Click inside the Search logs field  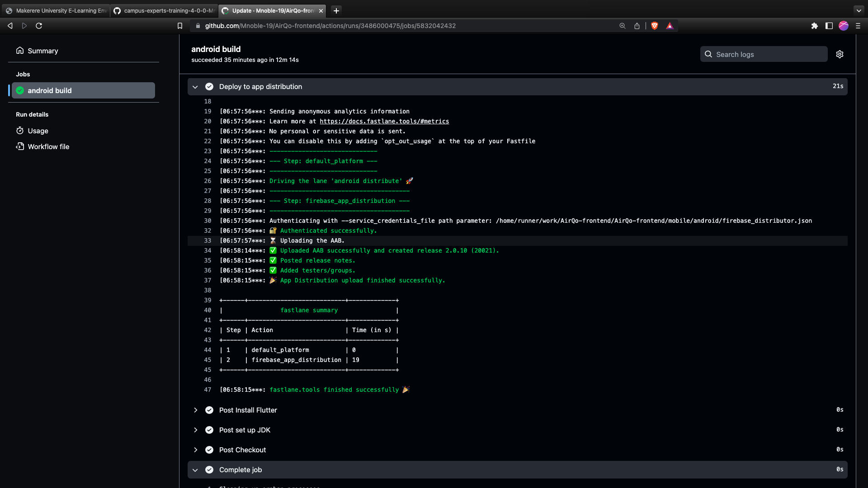click(x=769, y=54)
